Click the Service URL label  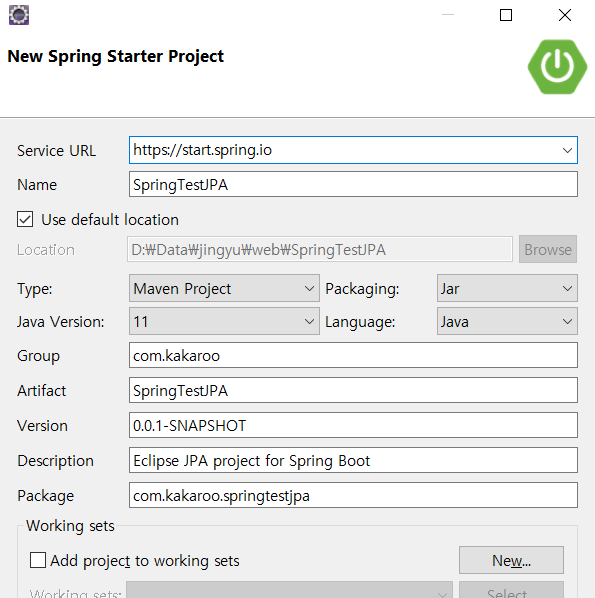[x=56, y=151]
